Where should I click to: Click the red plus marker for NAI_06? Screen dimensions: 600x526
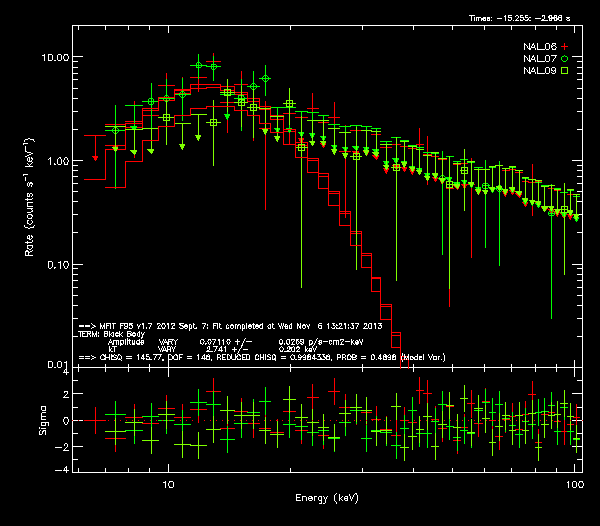564,47
